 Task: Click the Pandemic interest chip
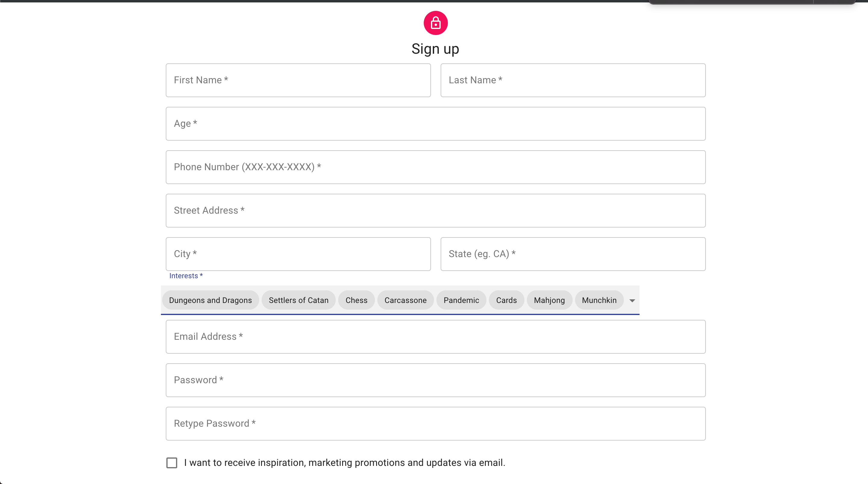coord(461,300)
